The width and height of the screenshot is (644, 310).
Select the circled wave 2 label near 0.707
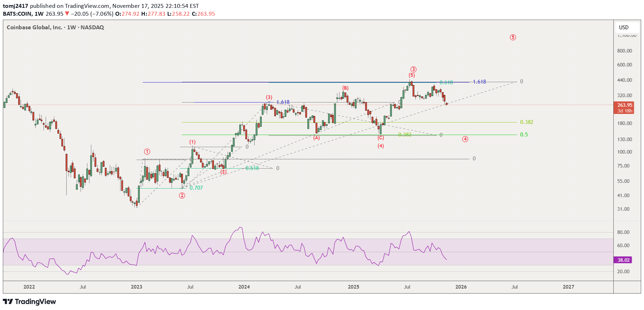pyautogui.click(x=182, y=195)
